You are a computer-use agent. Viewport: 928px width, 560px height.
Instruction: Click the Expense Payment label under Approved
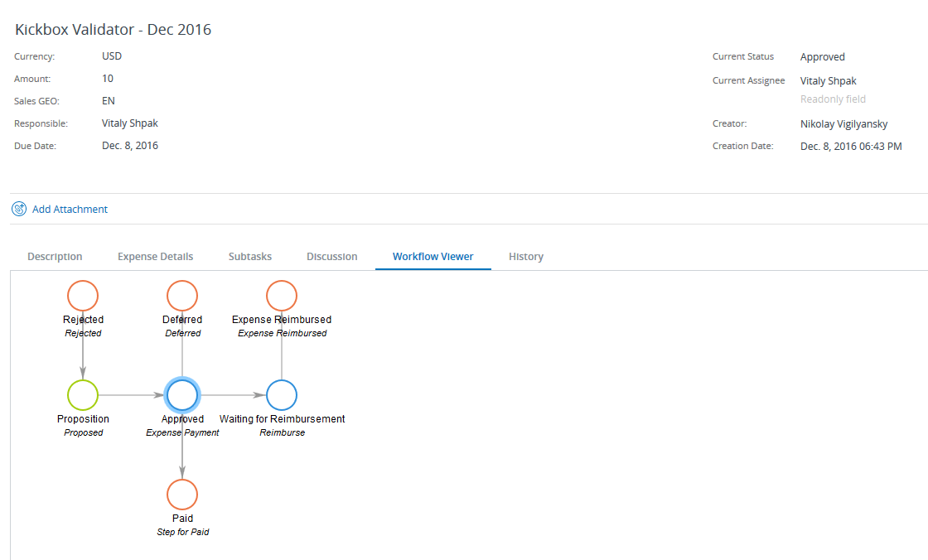pyautogui.click(x=182, y=432)
